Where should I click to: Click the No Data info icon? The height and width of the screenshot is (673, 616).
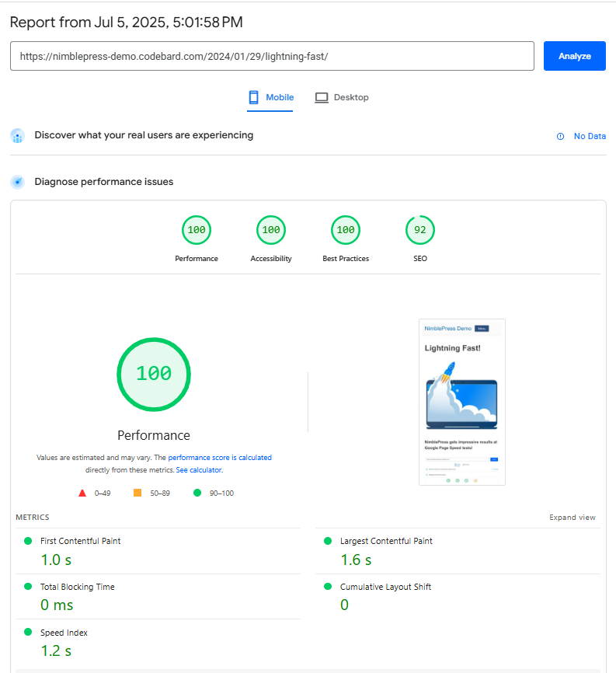(560, 136)
